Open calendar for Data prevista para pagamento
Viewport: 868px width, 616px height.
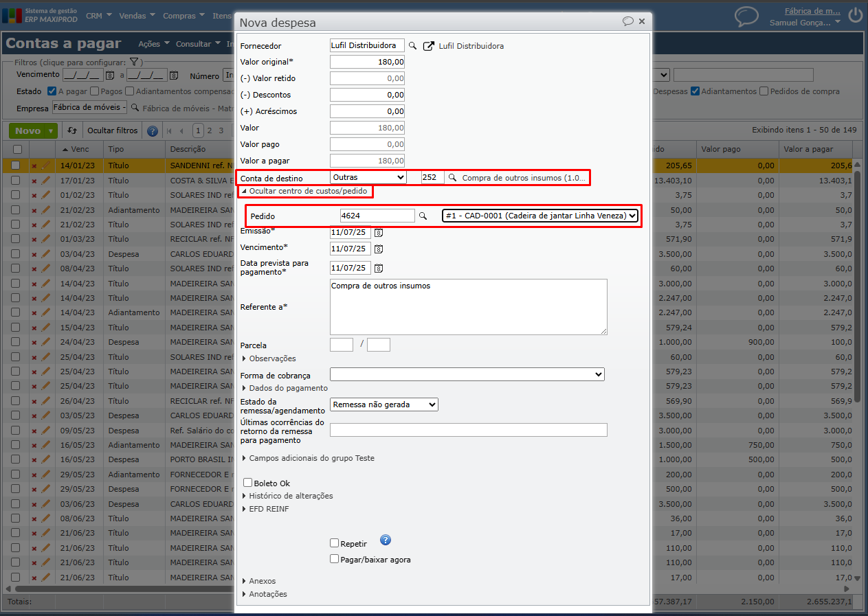pos(378,268)
